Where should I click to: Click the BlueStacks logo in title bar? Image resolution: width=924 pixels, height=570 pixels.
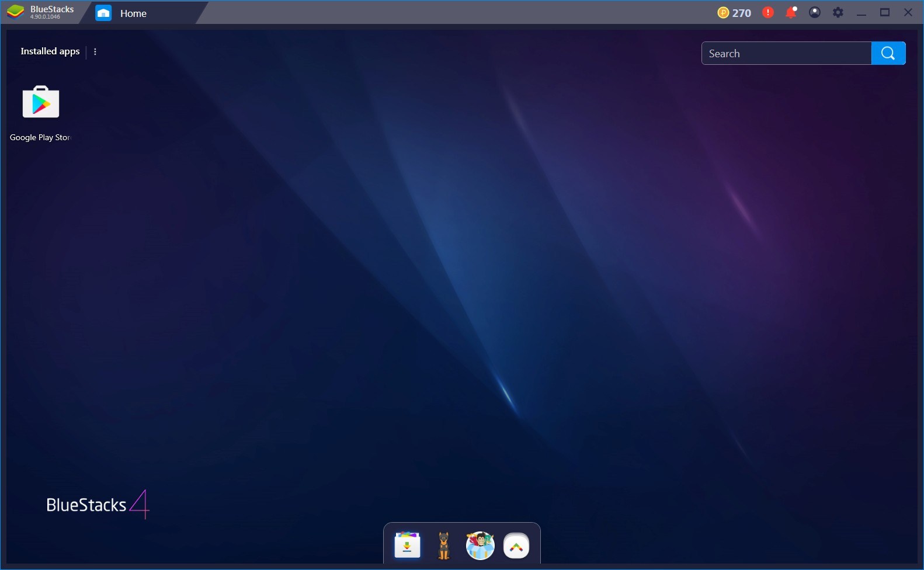[x=16, y=12]
